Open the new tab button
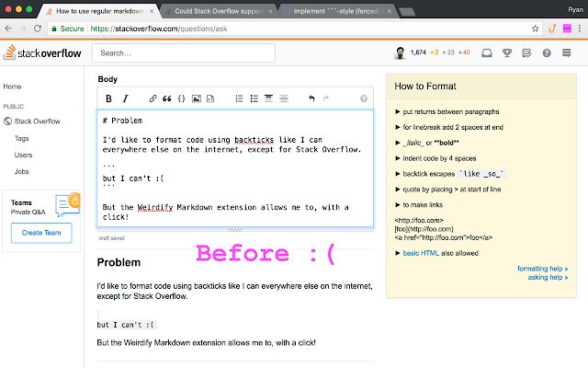 pos(407,12)
